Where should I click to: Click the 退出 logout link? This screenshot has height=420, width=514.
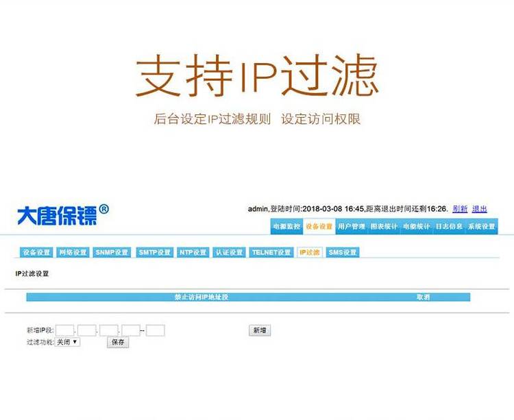[480, 209]
